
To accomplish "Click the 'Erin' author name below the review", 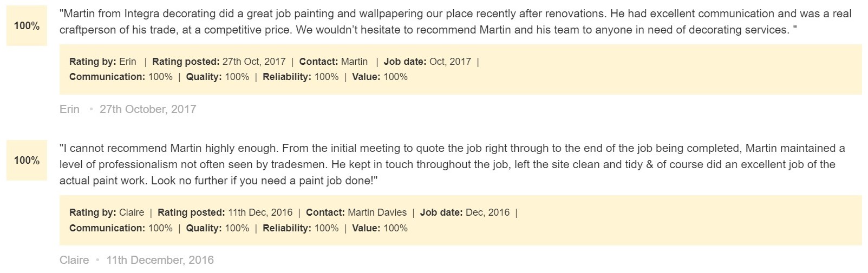I will coord(69,109).
